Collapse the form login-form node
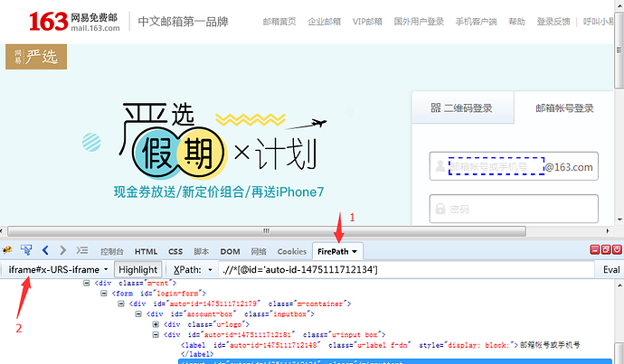Image resolution: width=624 pixels, height=364 pixels. [104, 294]
